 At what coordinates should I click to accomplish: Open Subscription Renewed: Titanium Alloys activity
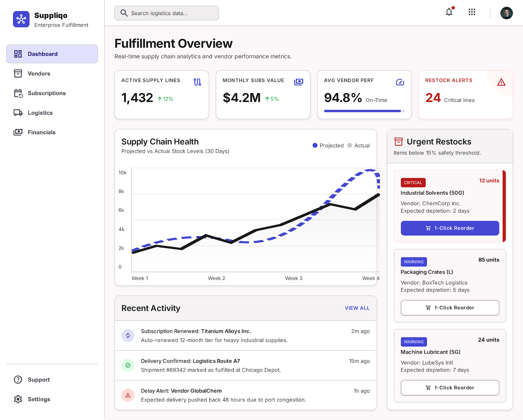click(x=246, y=336)
